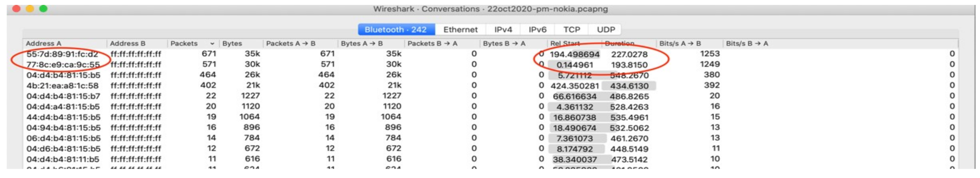Sort by the Duration column header

[x=619, y=44]
